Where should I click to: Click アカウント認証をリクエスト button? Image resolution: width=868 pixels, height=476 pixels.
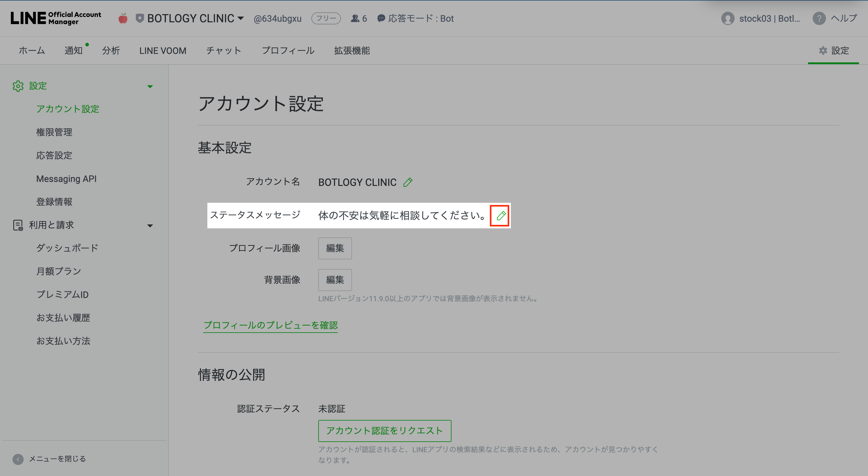coord(384,431)
